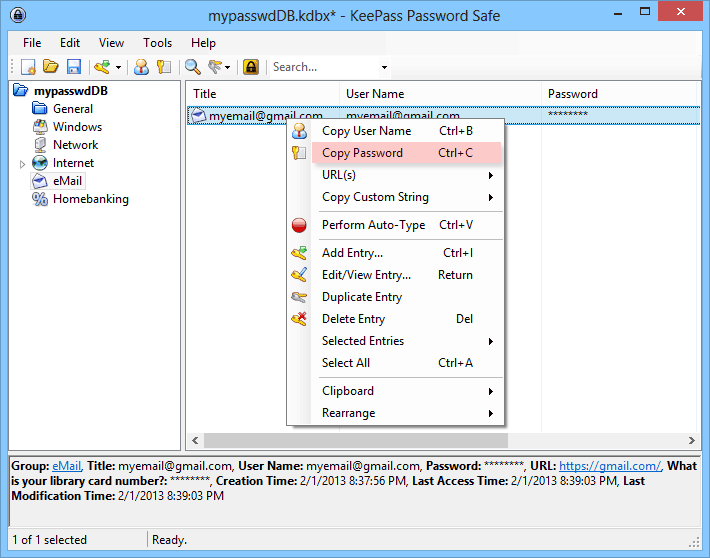Click the Edit/View Entry key icon

(x=299, y=275)
